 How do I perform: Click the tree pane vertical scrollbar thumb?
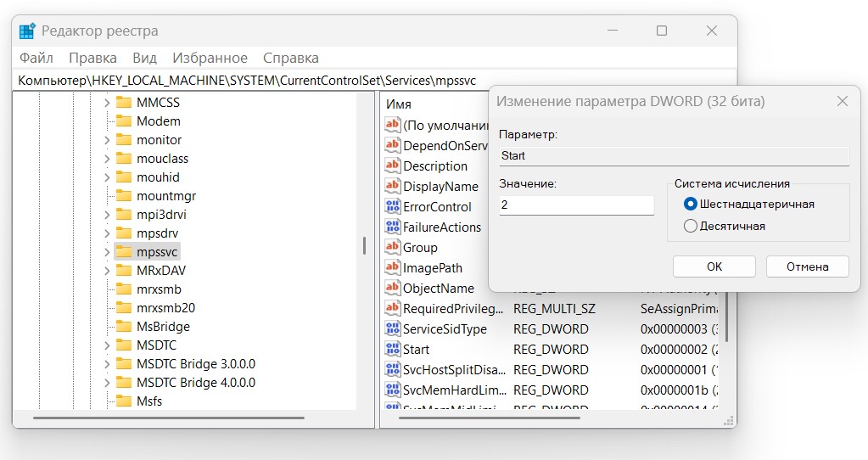[x=364, y=245]
